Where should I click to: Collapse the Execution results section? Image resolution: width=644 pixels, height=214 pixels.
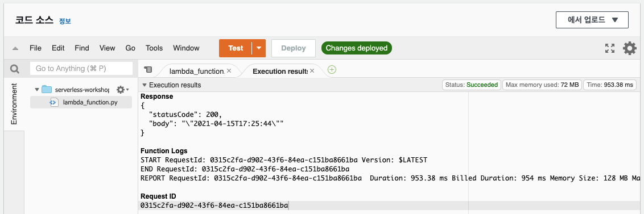pos(144,85)
